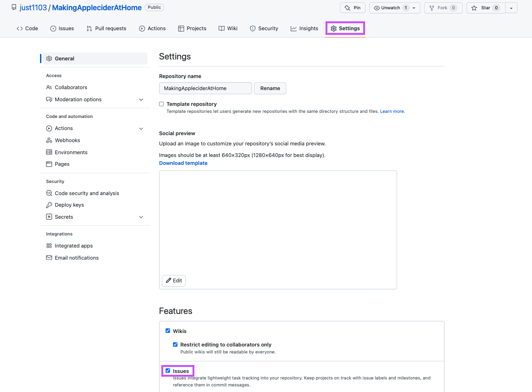Image resolution: width=532 pixels, height=392 pixels.
Task: Open Deploy keys settings page
Action: 69,205
